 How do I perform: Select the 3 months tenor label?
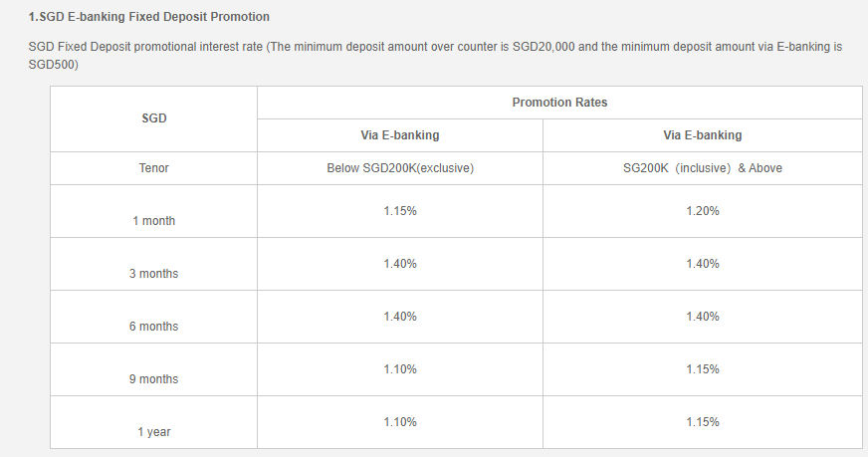[154, 274]
